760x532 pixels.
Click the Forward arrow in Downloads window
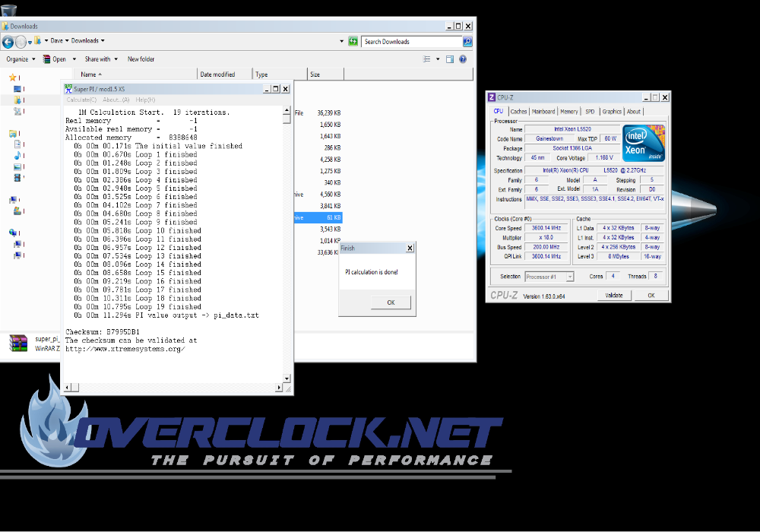point(21,42)
